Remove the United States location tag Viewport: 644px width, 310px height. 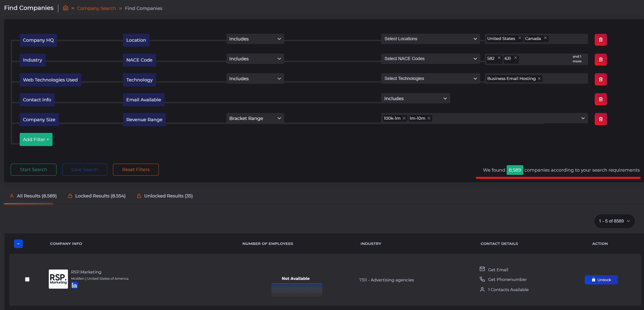[520, 38]
